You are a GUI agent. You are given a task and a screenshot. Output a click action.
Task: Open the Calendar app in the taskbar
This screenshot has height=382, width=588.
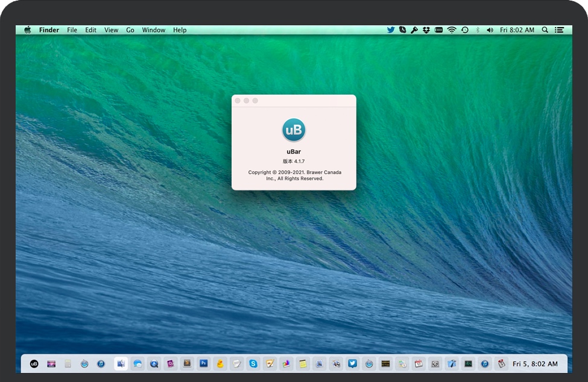(419, 364)
